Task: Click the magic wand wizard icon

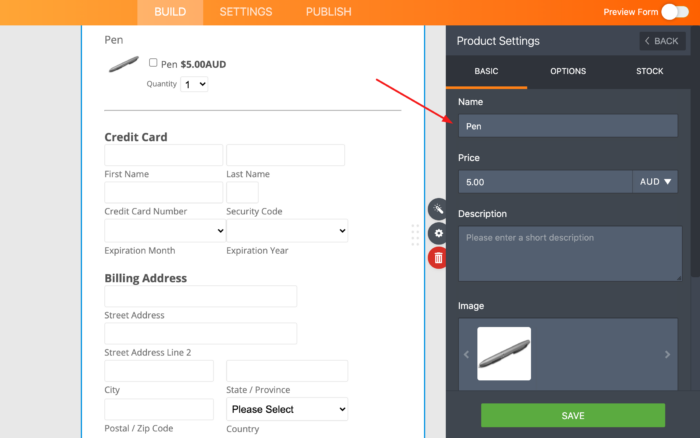Action: coord(438,209)
